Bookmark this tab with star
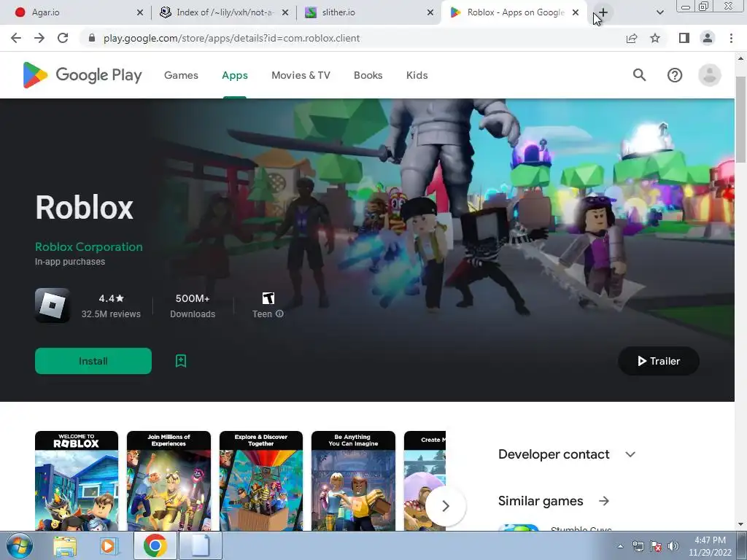 pyautogui.click(x=655, y=38)
